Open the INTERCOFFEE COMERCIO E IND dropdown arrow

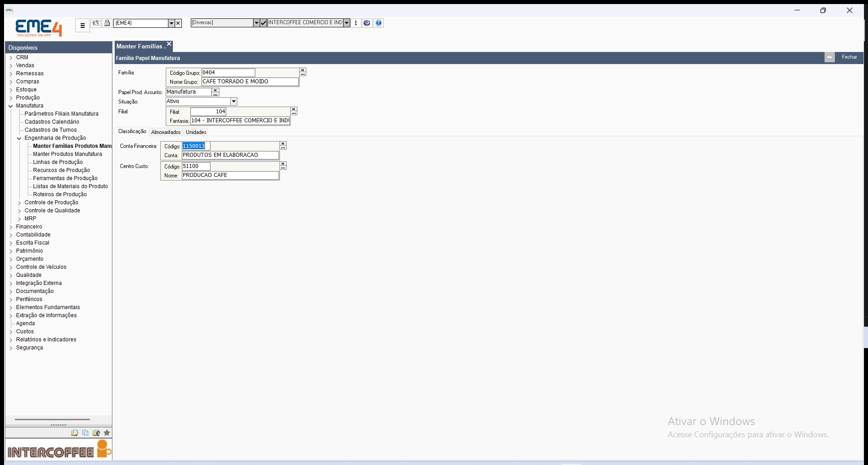tap(347, 23)
